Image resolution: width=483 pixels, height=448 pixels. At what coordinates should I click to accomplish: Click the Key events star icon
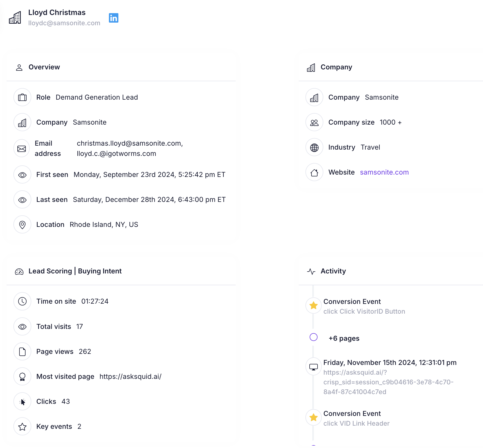point(22,427)
